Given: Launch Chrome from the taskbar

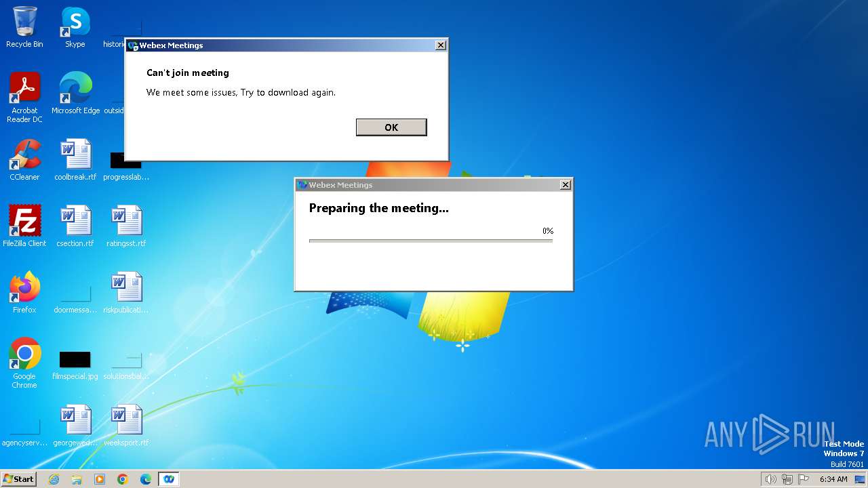Looking at the screenshot, I should tap(123, 479).
